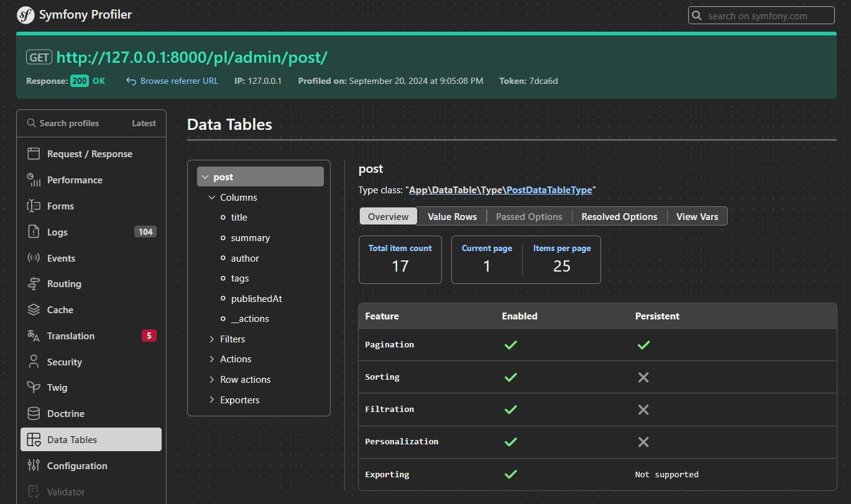
Task: Click the Logs file icon
Action: [34, 232]
